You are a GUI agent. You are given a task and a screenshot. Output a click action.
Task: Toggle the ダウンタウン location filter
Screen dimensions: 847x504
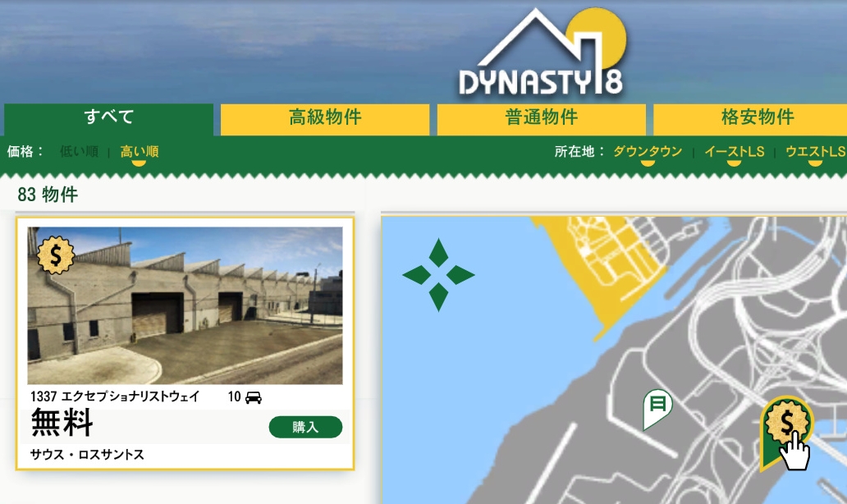(x=648, y=152)
